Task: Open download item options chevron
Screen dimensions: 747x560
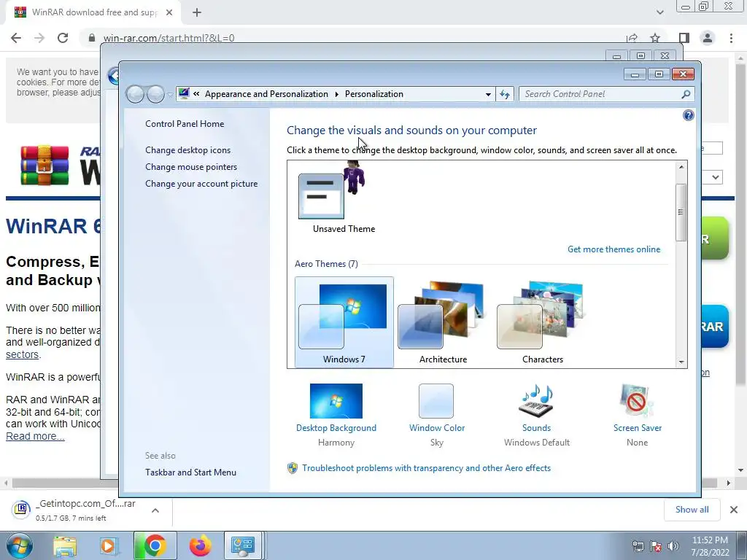Action: pyautogui.click(x=155, y=510)
